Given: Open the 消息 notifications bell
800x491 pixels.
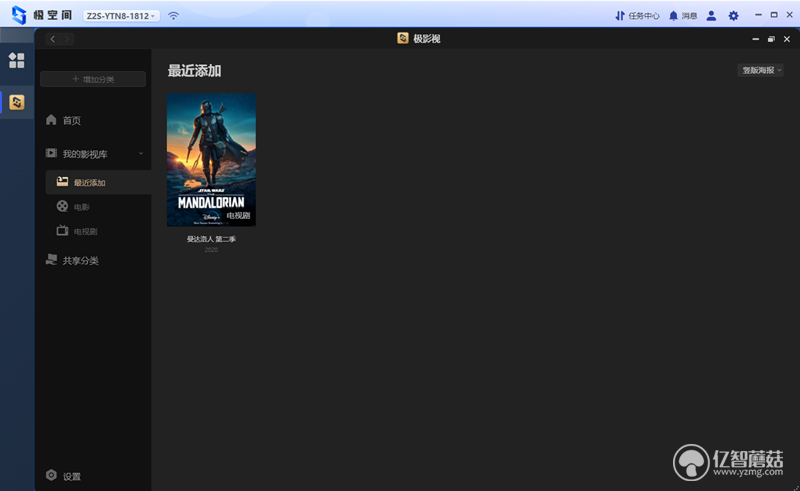Looking at the screenshot, I should 683,16.
